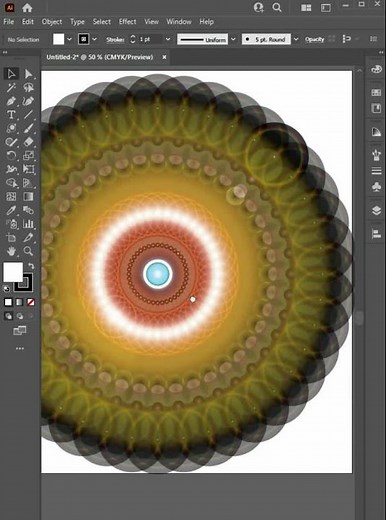Image resolution: width=386 pixels, height=520 pixels.
Task: Click the Fill color box in toolbar
Action: coord(13,272)
